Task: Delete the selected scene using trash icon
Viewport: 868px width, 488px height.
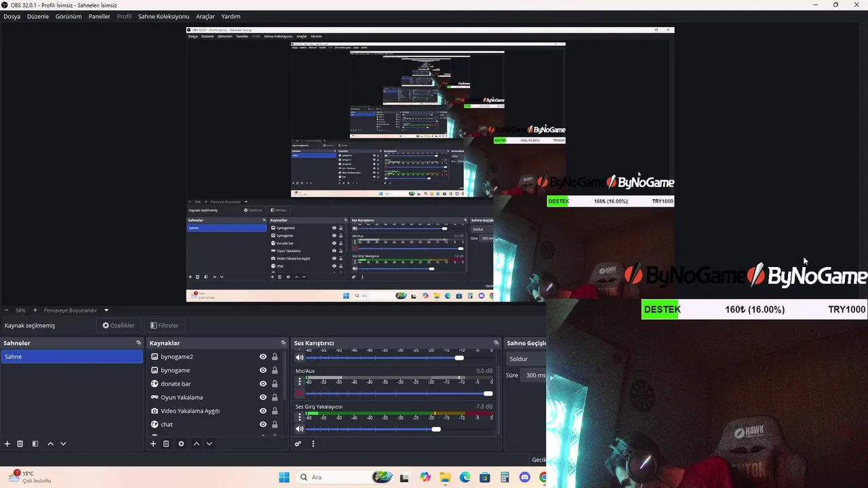Action: coord(20,444)
